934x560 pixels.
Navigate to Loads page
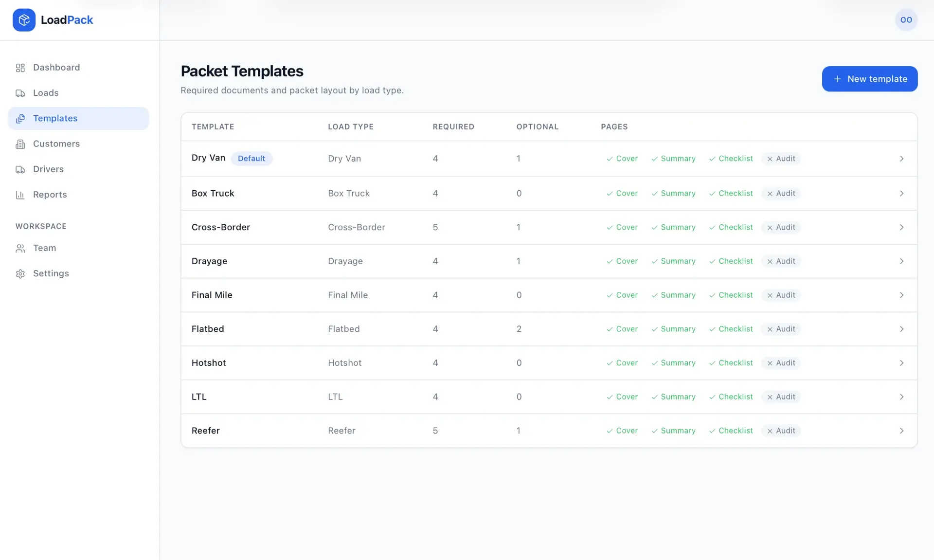tap(78, 93)
